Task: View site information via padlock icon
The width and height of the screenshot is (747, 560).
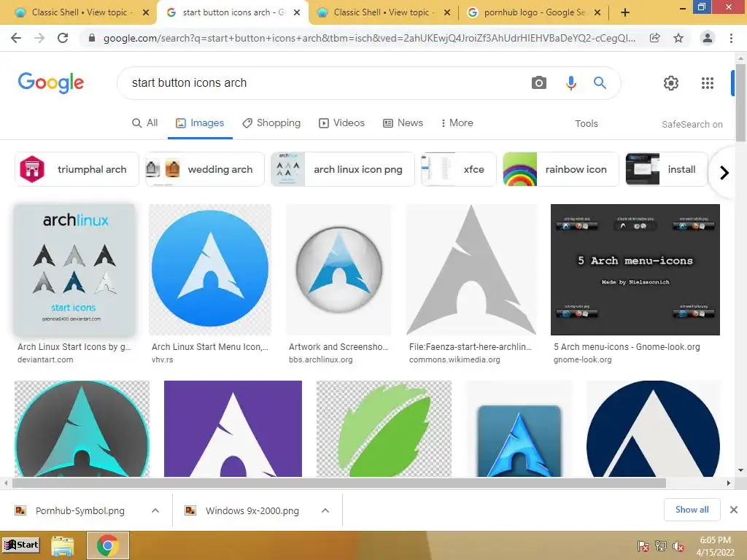Action: pos(92,38)
